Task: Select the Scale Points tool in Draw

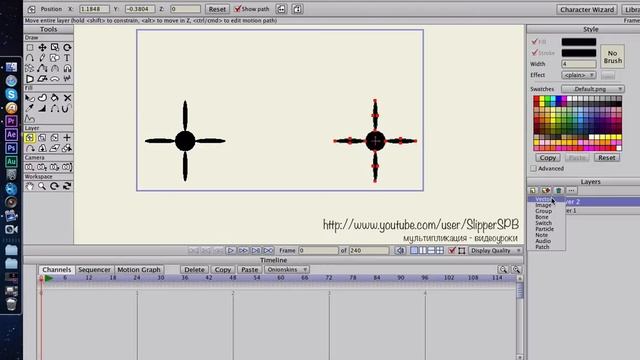Action: (54, 47)
